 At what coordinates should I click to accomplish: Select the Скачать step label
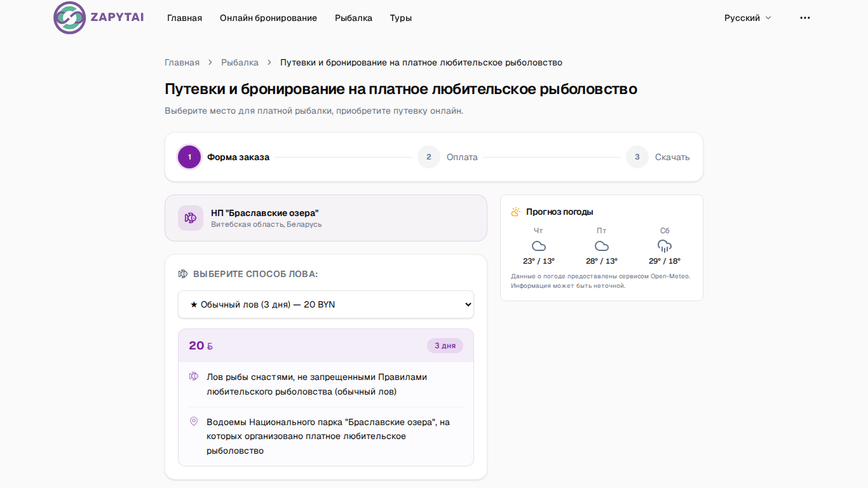point(672,157)
